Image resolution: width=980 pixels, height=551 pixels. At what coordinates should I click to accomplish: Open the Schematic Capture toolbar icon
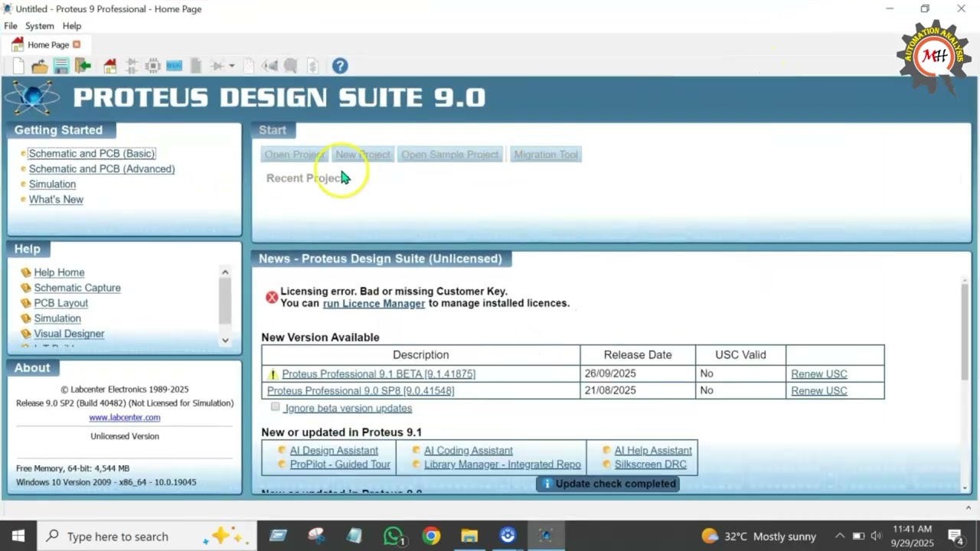point(132,67)
